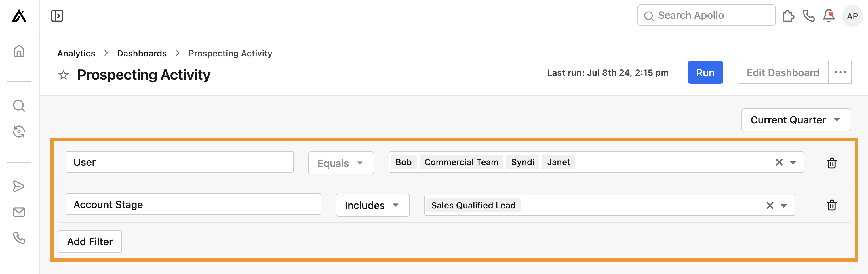This screenshot has width=868, height=274.
Task: Open the Equals operator dropdown
Action: (x=341, y=163)
